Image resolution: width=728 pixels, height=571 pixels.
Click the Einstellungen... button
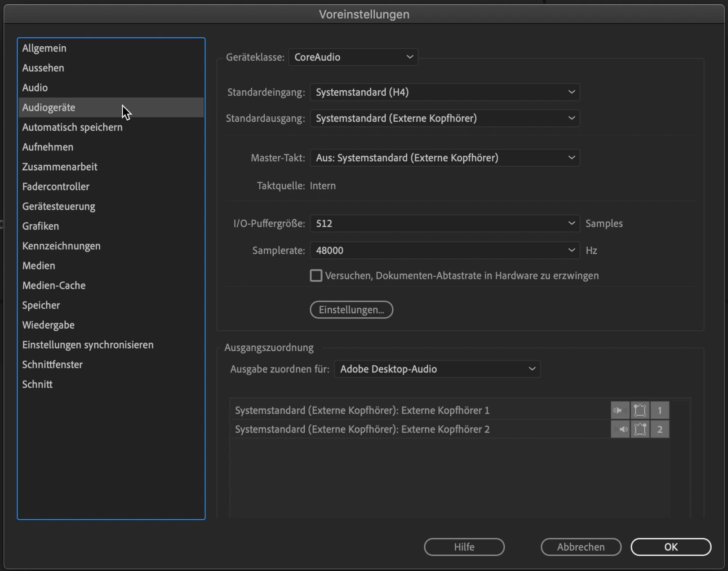click(351, 310)
